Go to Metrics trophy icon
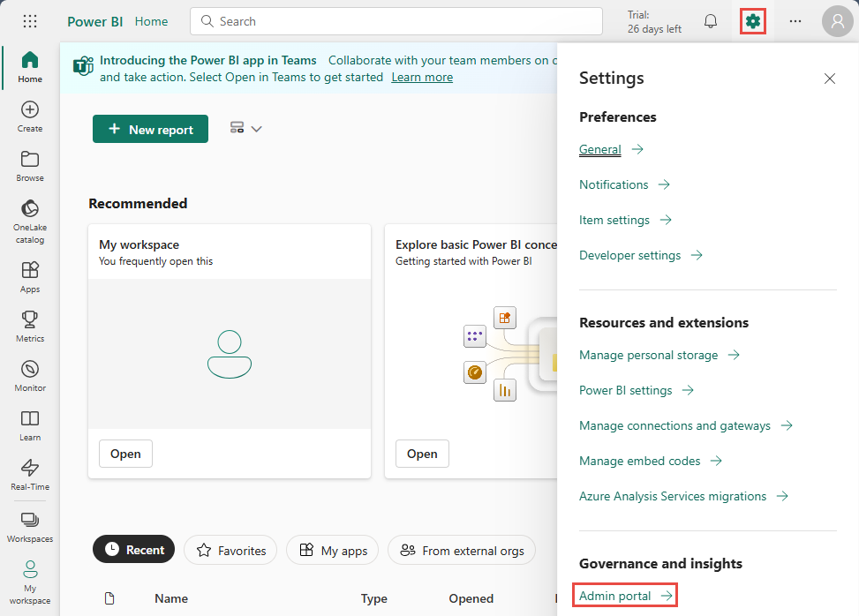The height and width of the screenshot is (616, 859). [x=30, y=325]
